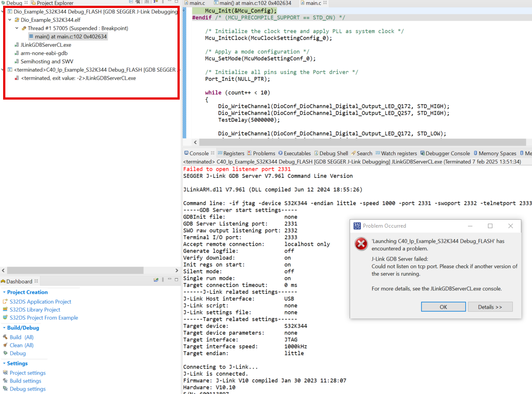Open the Debugger Console view
Viewport: 532px width, 394px height.
pyautogui.click(x=448, y=153)
